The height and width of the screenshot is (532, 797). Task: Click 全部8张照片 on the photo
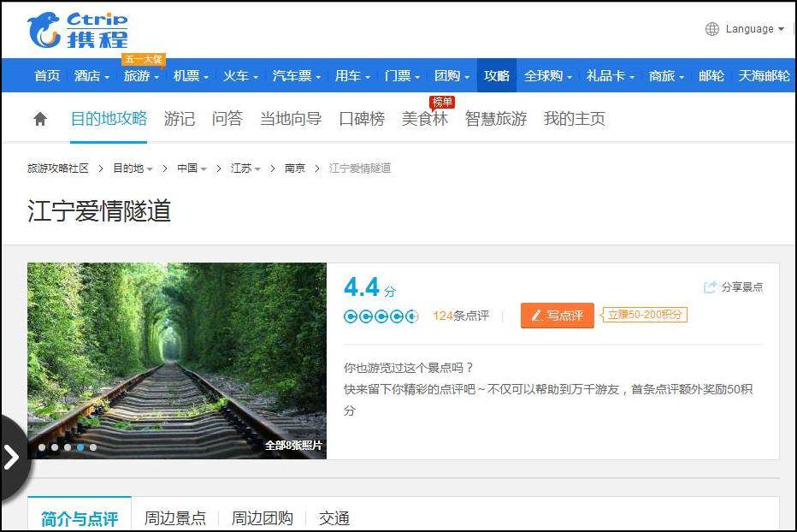293,446
